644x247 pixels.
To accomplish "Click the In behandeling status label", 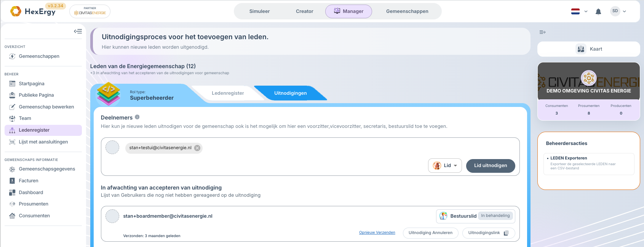I will point(495,216).
